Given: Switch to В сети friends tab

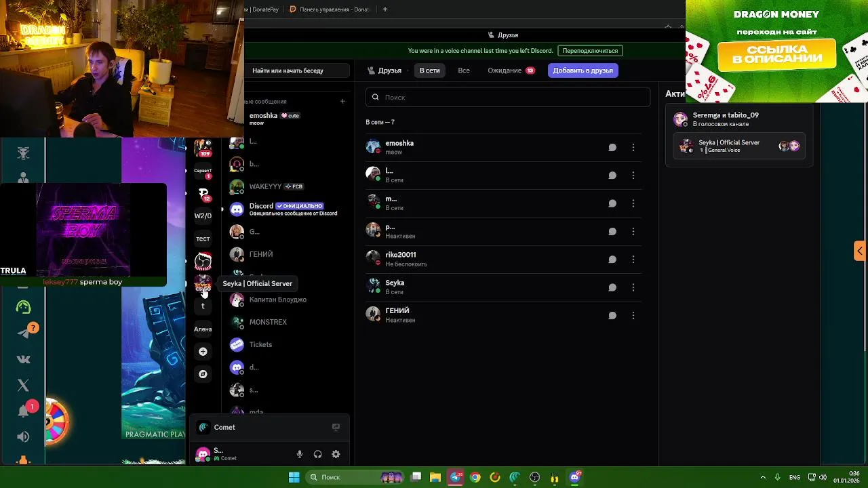Looking at the screenshot, I should 429,70.
